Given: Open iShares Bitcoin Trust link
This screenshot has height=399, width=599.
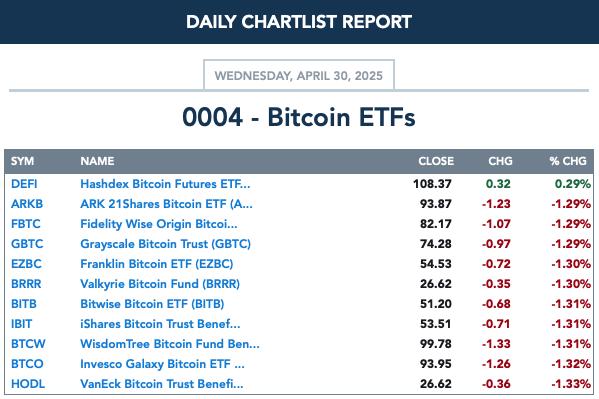Looking at the screenshot, I should [x=160, y=324].
